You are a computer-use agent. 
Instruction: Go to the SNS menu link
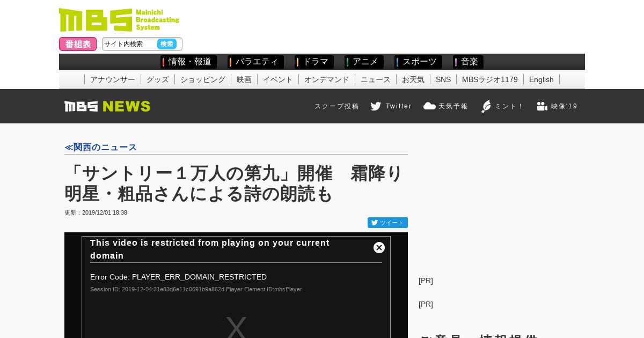443,79
